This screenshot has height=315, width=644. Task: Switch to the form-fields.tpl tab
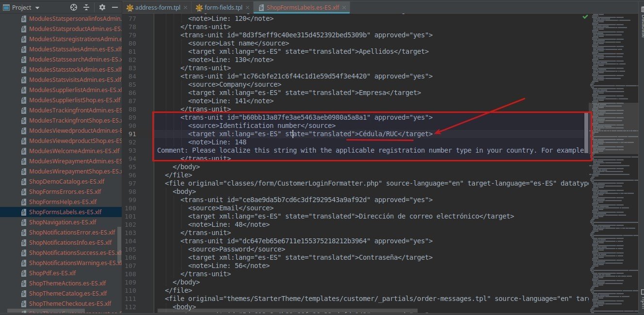(x=224, y=7)
